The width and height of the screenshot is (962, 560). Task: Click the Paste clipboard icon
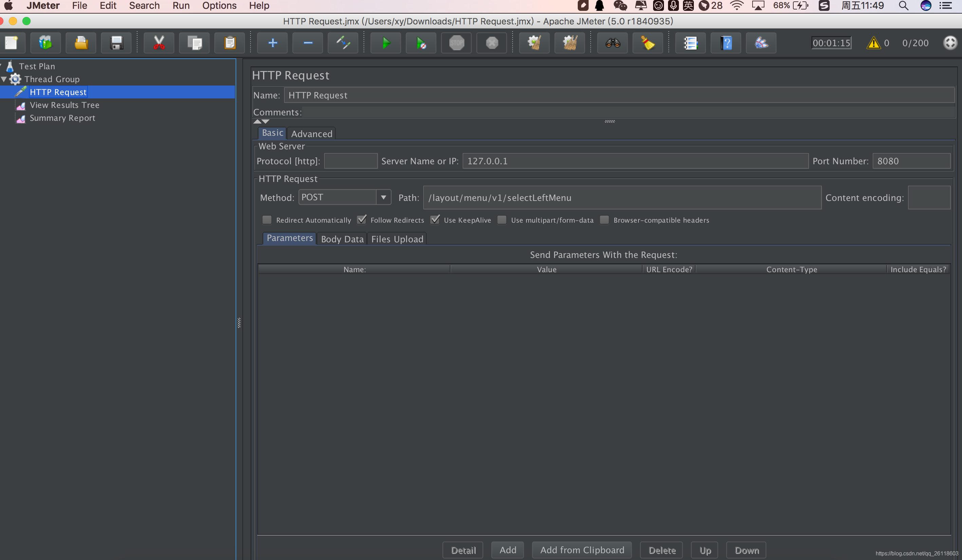(230, 43)
